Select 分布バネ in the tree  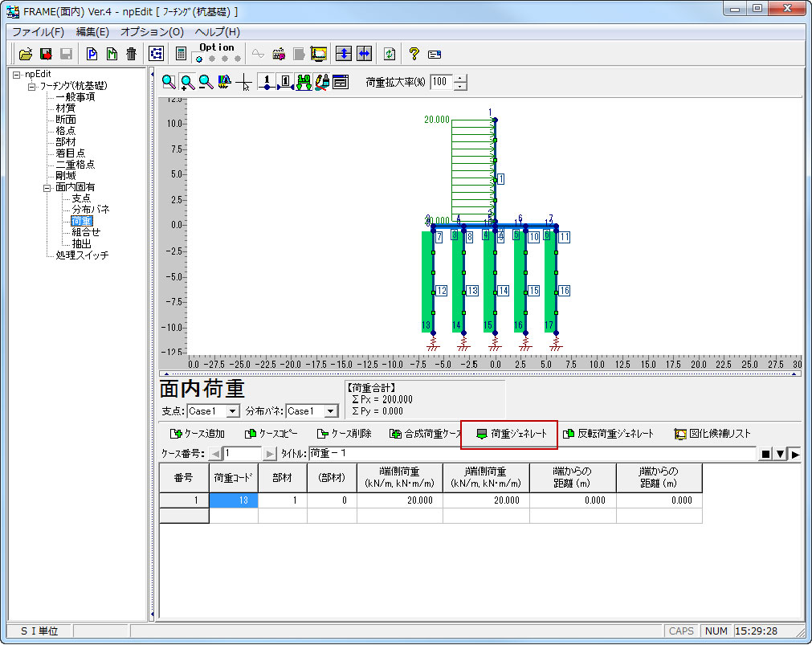[x=91, y=210]
